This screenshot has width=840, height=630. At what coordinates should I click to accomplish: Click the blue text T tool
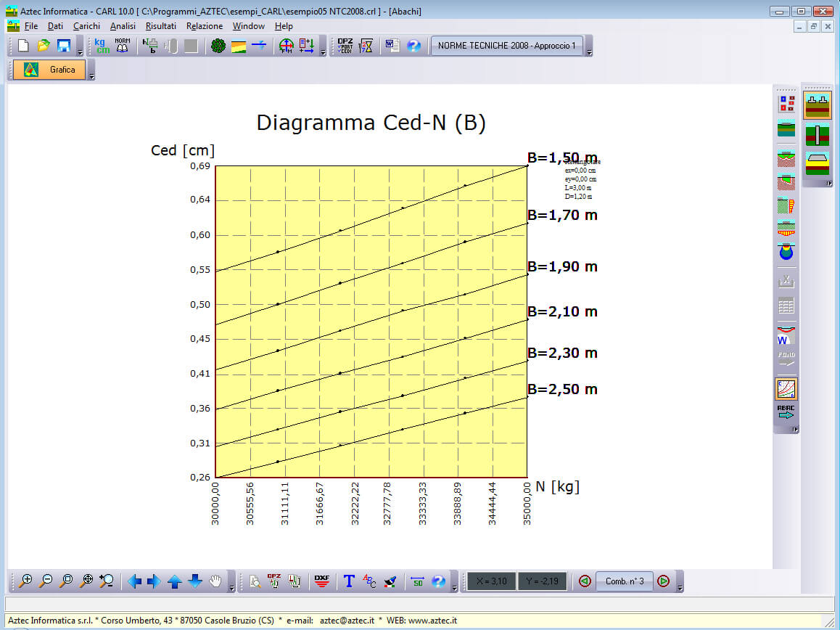point(349,581)
